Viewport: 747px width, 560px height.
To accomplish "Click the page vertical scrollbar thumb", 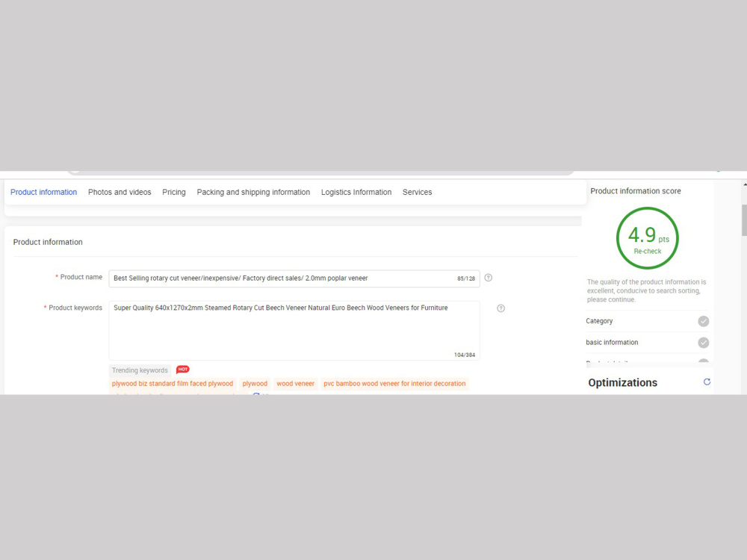I will (744, 220).
